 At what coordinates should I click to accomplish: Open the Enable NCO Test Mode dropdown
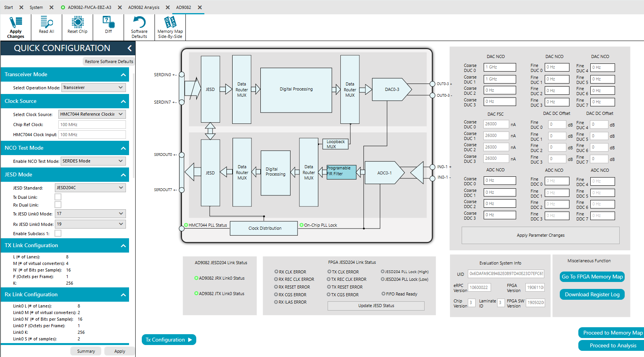tap(93, 161)
